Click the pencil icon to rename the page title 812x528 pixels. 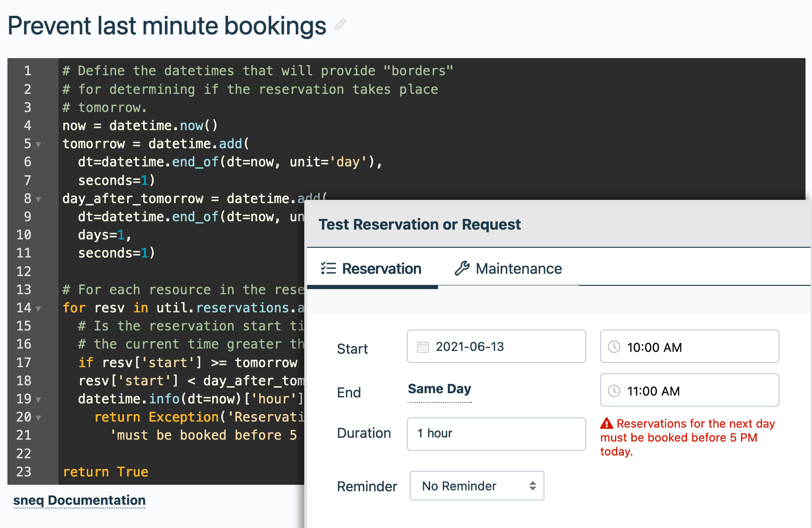pos(341,25)
